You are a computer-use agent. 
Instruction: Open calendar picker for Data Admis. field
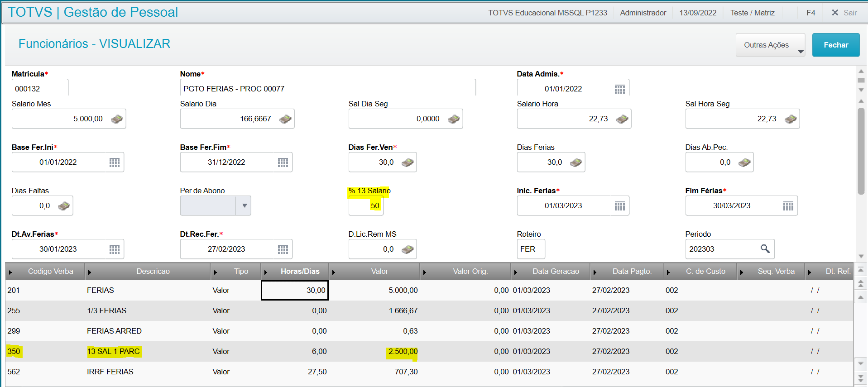click(x=619, y=89)
